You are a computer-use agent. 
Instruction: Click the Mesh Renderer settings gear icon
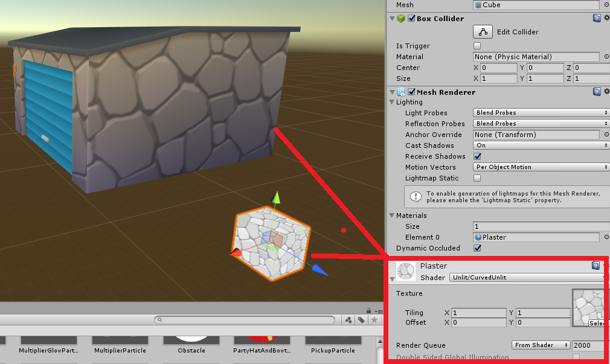click(606, 91)
